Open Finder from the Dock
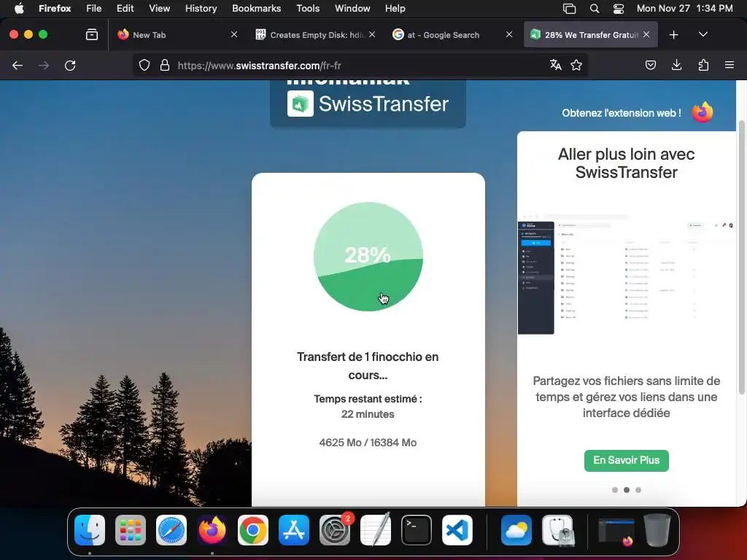This screenshot has height=560, width=747. 90,530
